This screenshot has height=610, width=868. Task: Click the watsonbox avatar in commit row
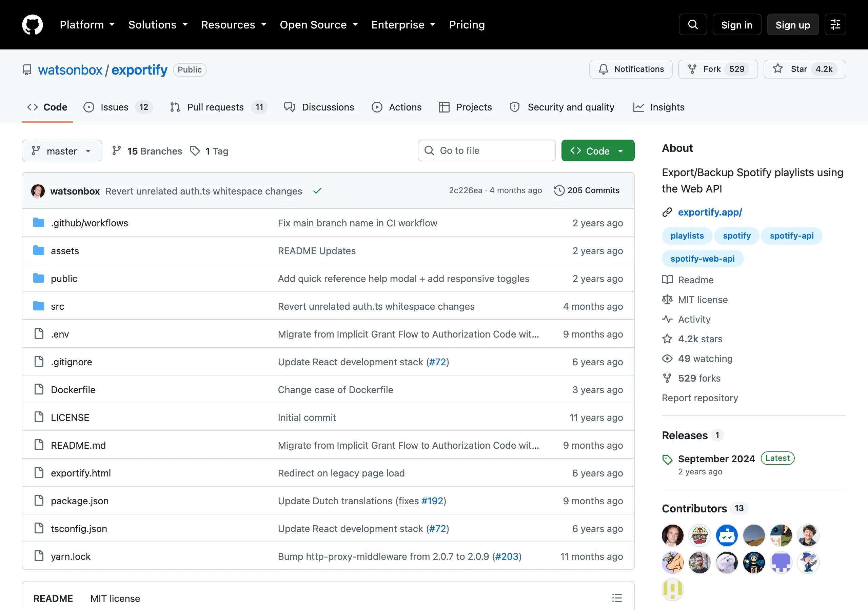pyautogui.click(x=38, y=191)
